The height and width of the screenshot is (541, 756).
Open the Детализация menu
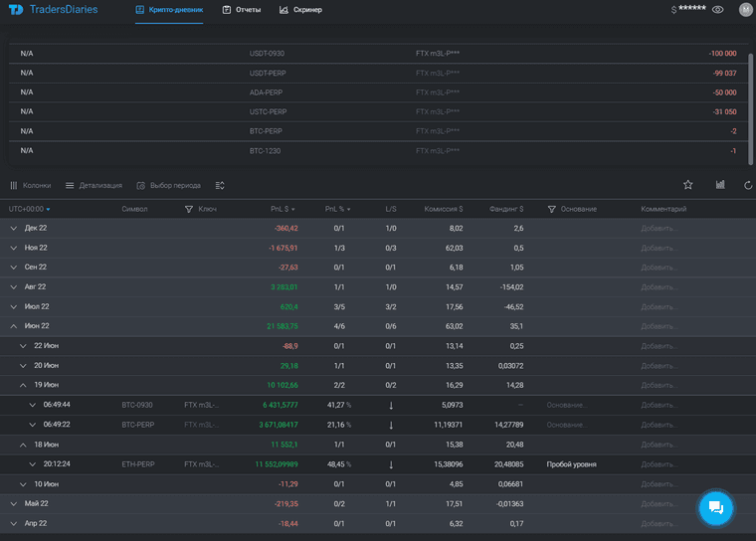pos(94,186)
